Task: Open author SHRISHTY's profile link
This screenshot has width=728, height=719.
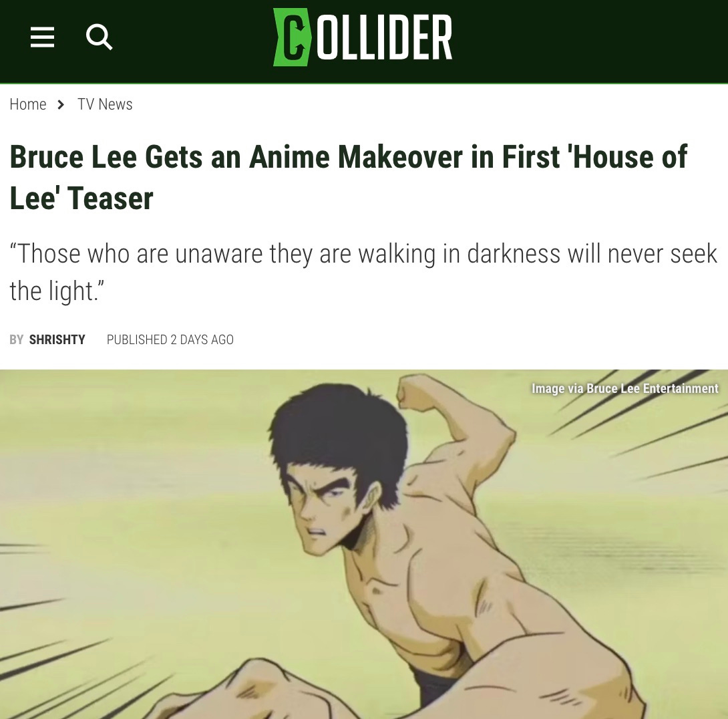Action: pyautogui.click(x=57, y=340)
